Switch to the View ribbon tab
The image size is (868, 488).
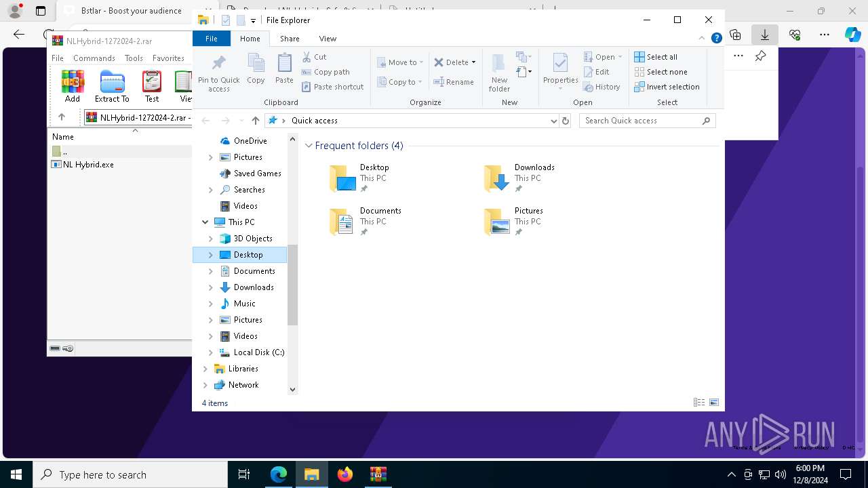click(x=328, y=39)
